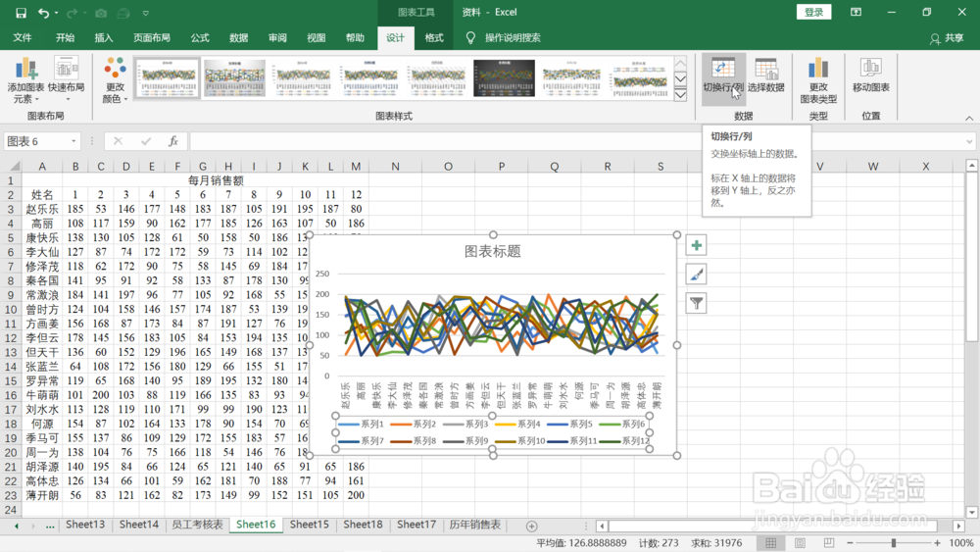
Task: Switch to Normal view icon
Action: pyautogui.click(x=770, y=543)
